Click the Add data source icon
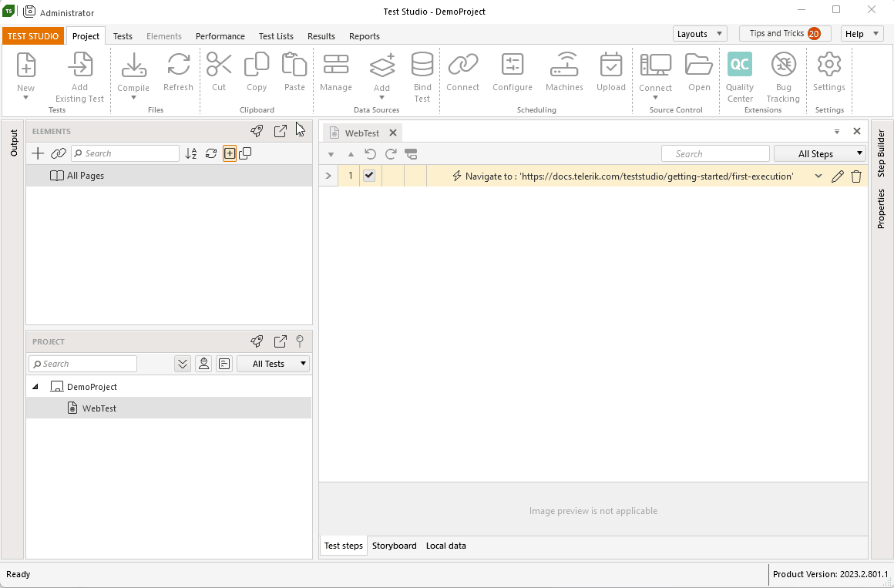 (382, 65)
